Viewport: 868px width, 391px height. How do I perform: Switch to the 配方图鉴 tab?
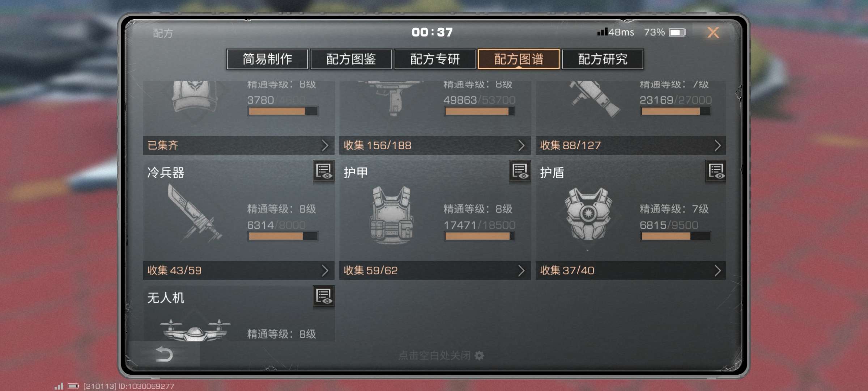coord(351,59)
